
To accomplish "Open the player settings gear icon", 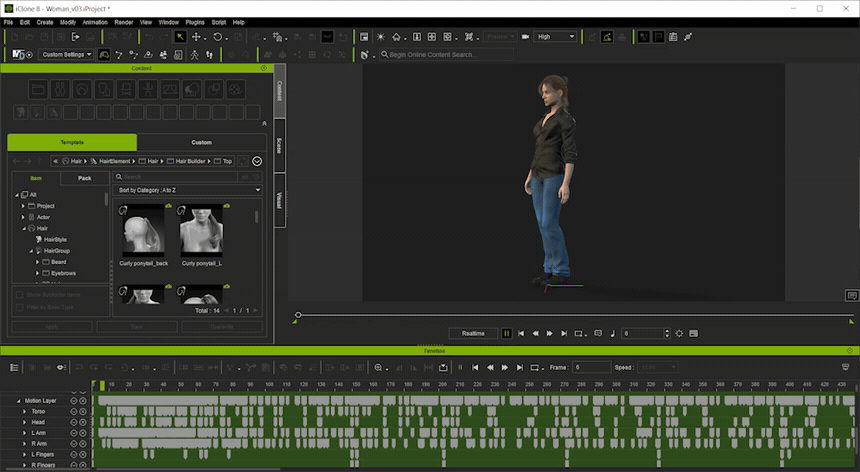I will point(679,333).
